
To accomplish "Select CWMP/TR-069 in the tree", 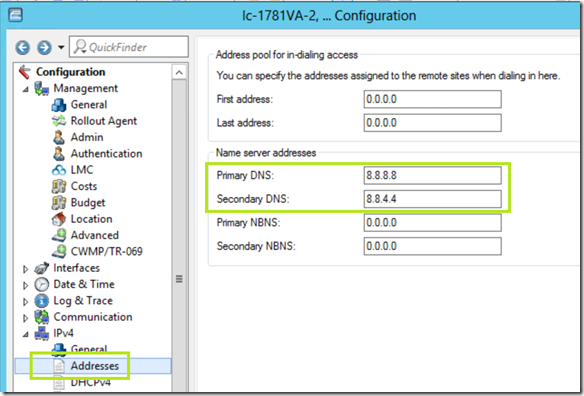I will [x=107, y=252].
